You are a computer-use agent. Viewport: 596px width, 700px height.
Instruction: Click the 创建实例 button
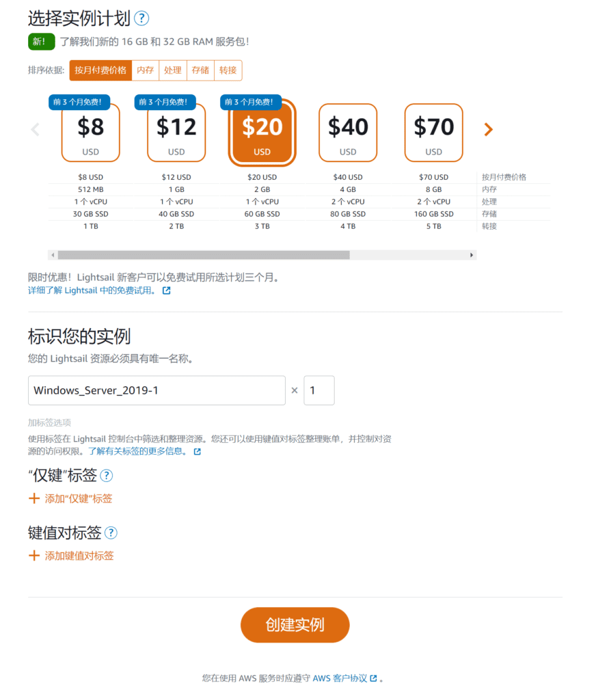[295, 625]
